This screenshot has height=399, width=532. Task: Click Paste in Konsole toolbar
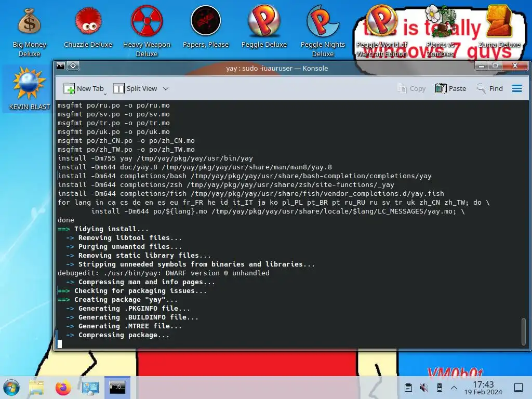click(450, 88)
